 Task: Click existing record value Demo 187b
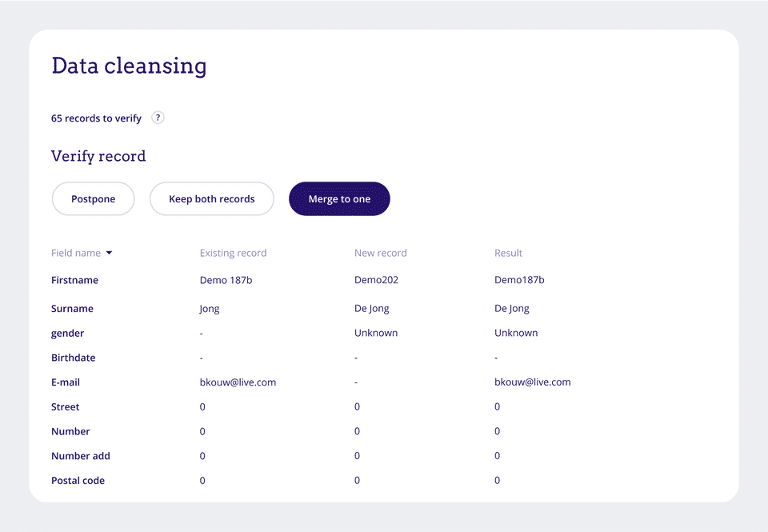coord(226,280)
